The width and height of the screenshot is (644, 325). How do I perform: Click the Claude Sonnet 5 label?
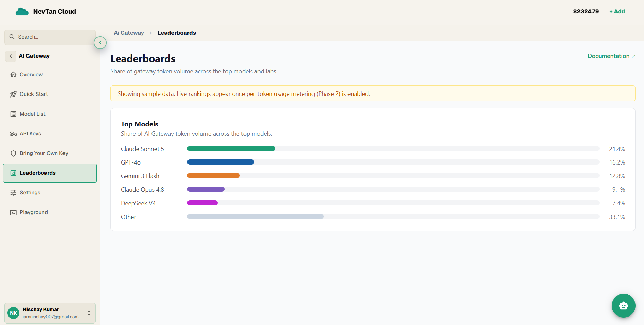[142, 149]
